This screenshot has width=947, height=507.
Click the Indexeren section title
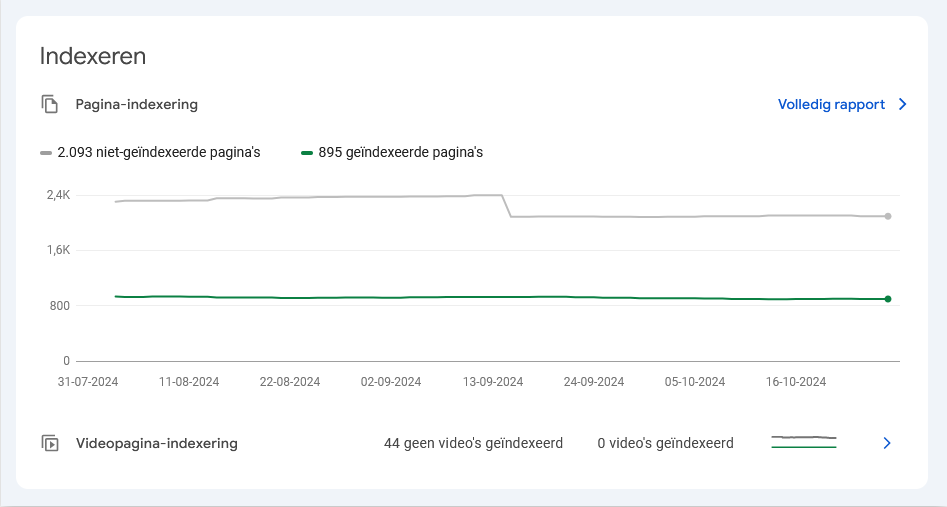[92, 56]
